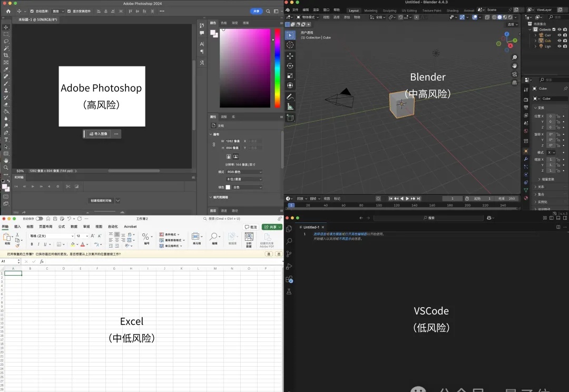Open Photoshop RGB 颜色 mode dropdown
Screen dimensions: 569x392
tap(244, 172)
